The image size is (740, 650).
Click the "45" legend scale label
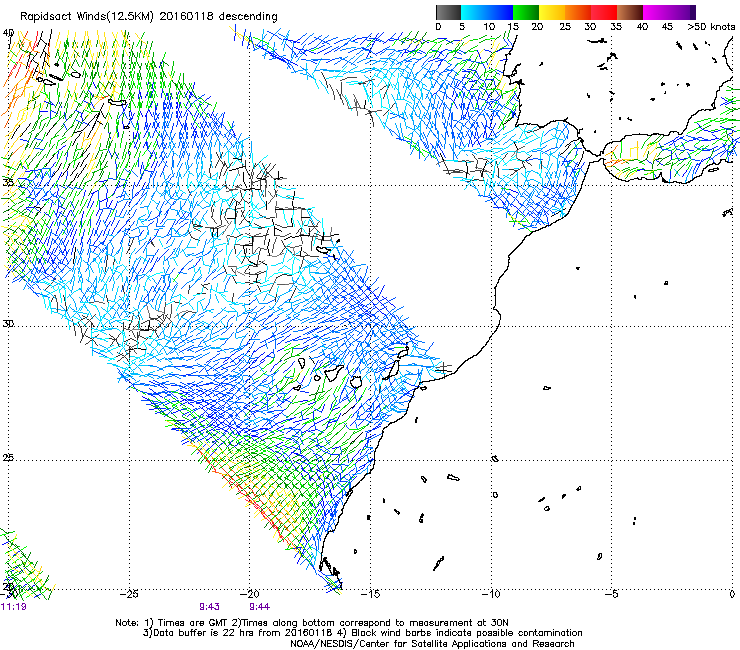pyautogui.click(x=667, y=27)
